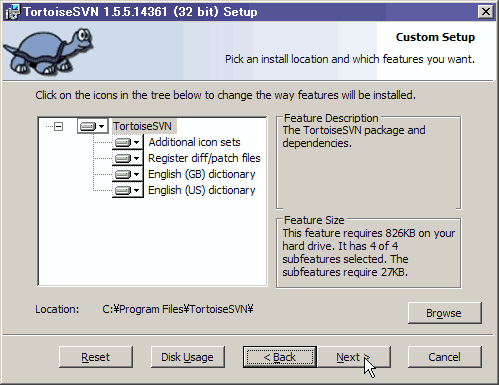Screen dimensions: 499x385
Task: Collapse the TortoiseSVN feature tree node
Action: point(59,126)
